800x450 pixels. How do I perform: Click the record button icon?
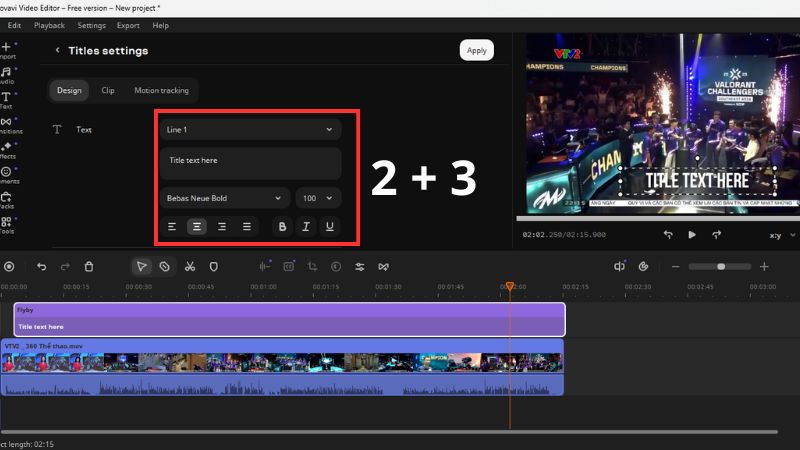9,267
